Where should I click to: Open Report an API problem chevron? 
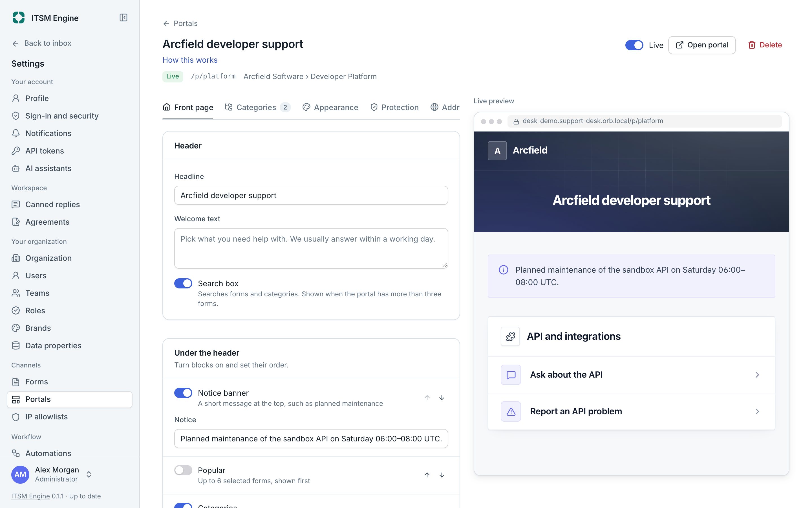point(757,411)
